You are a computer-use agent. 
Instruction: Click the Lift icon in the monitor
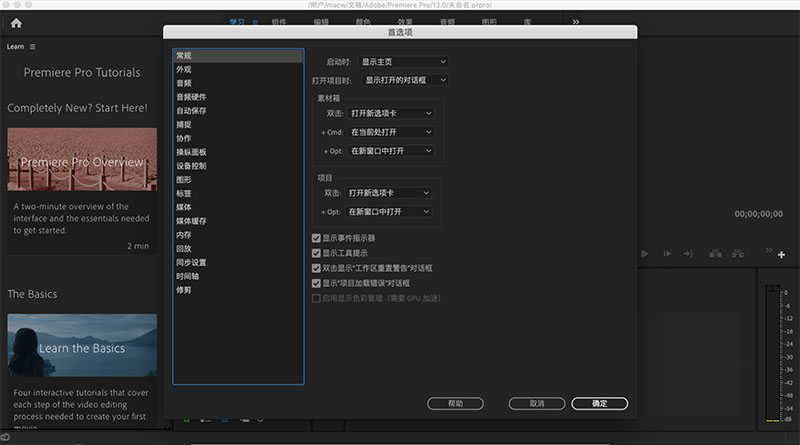[715, 254]
